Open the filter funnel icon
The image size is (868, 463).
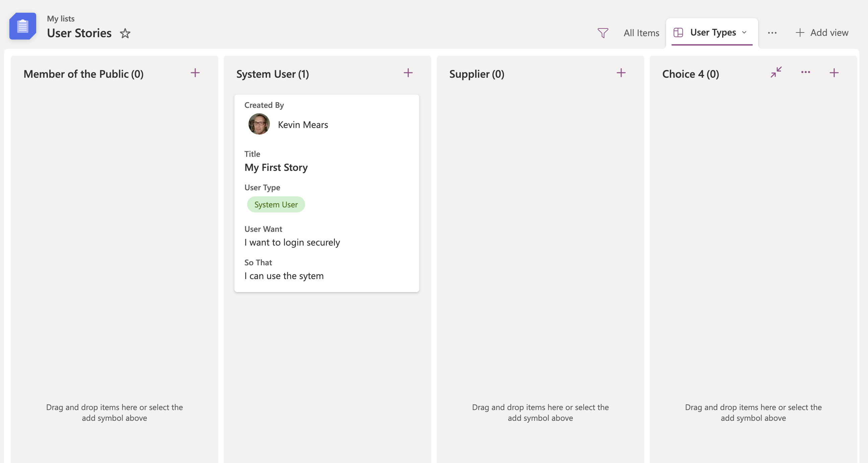pyautogui.click(x=603, y=33)
